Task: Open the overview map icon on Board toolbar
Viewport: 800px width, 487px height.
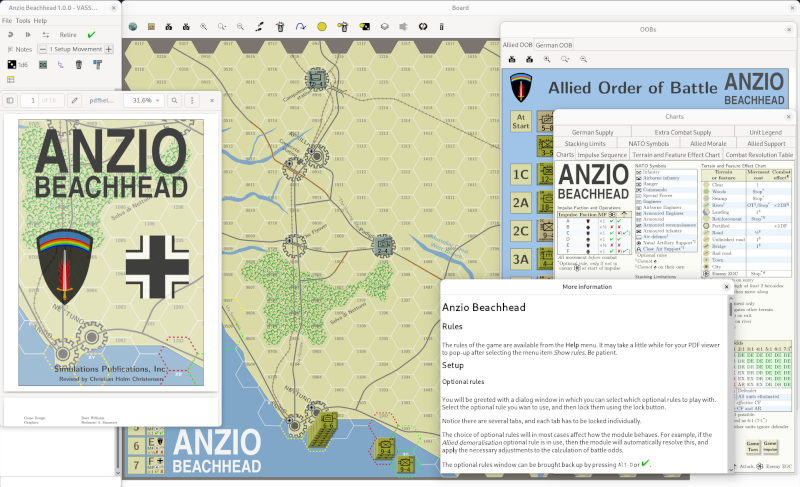Action: [x=151, y=27]
